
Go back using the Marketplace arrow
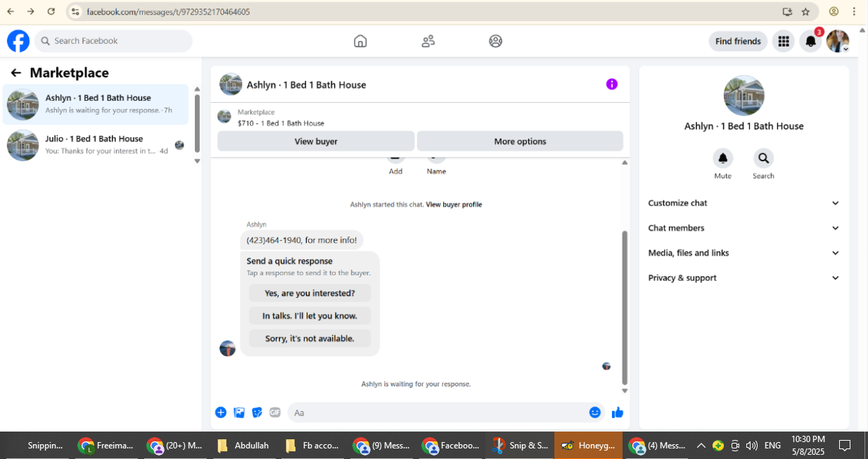[16, 73]
